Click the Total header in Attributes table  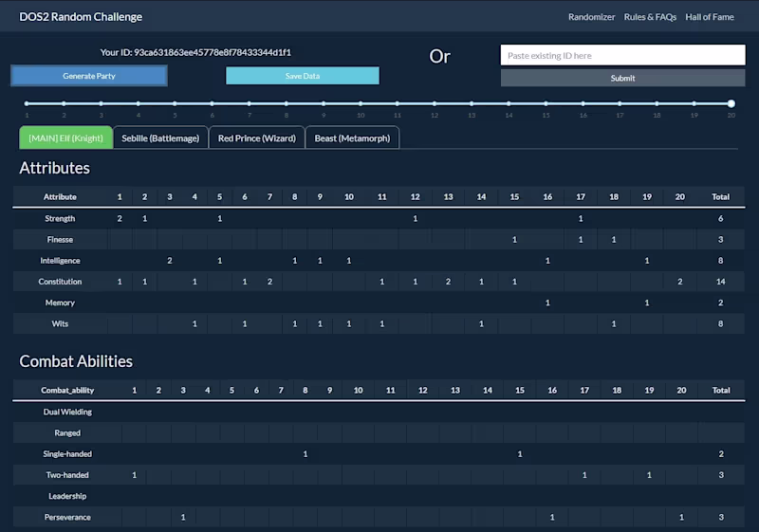pyautogui.click(x=720, y=197)
